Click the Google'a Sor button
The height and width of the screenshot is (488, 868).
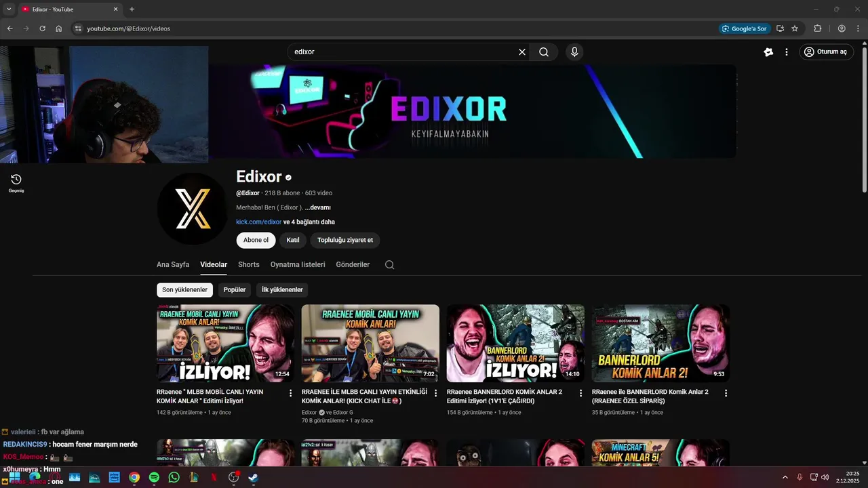click(745, 28)
